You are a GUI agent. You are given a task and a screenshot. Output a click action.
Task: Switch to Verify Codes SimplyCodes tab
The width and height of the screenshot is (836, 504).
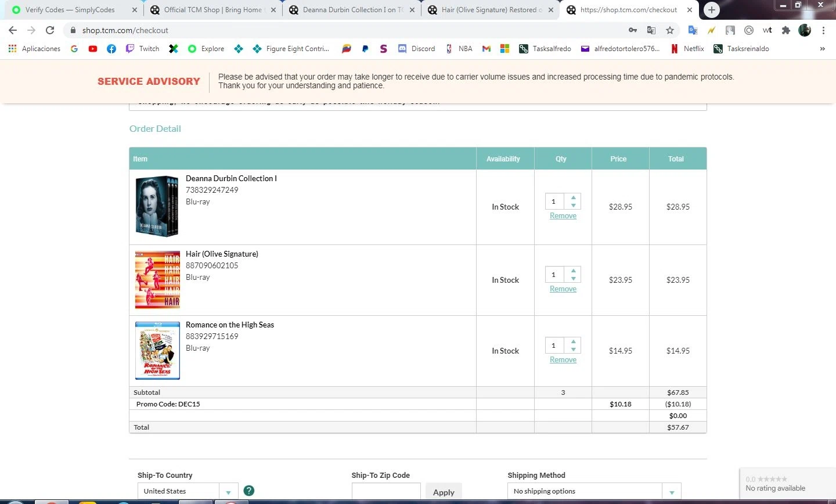[70, 10]
